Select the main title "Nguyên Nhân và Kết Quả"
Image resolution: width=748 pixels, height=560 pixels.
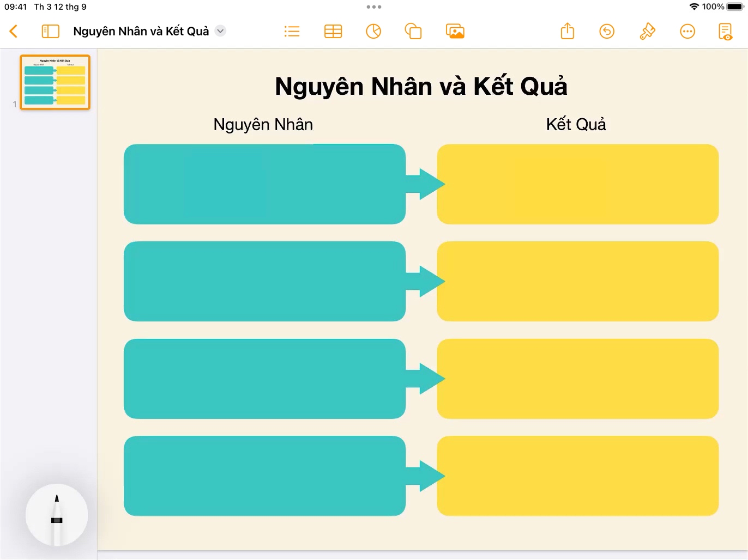point(421,86)
